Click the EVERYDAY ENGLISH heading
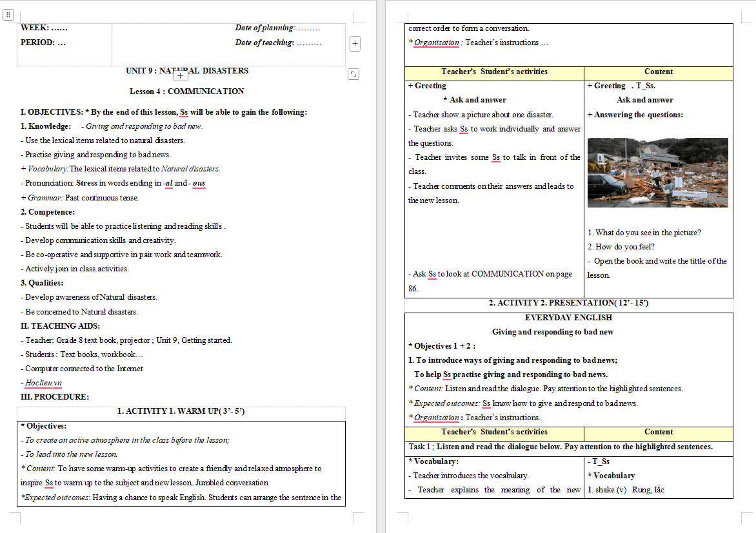This screenshot has width=756, height=533. point(568,318)
